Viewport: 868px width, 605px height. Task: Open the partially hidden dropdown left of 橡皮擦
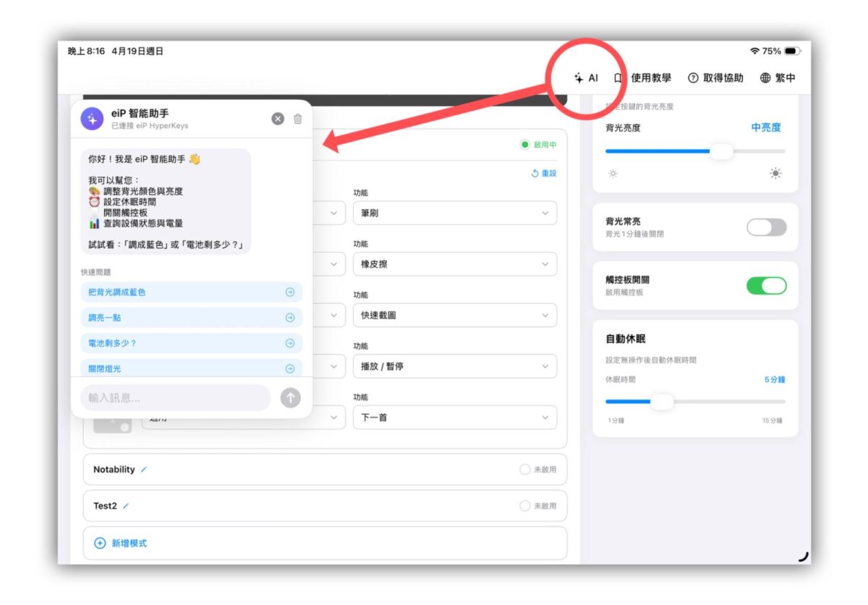tap(330, 264)
